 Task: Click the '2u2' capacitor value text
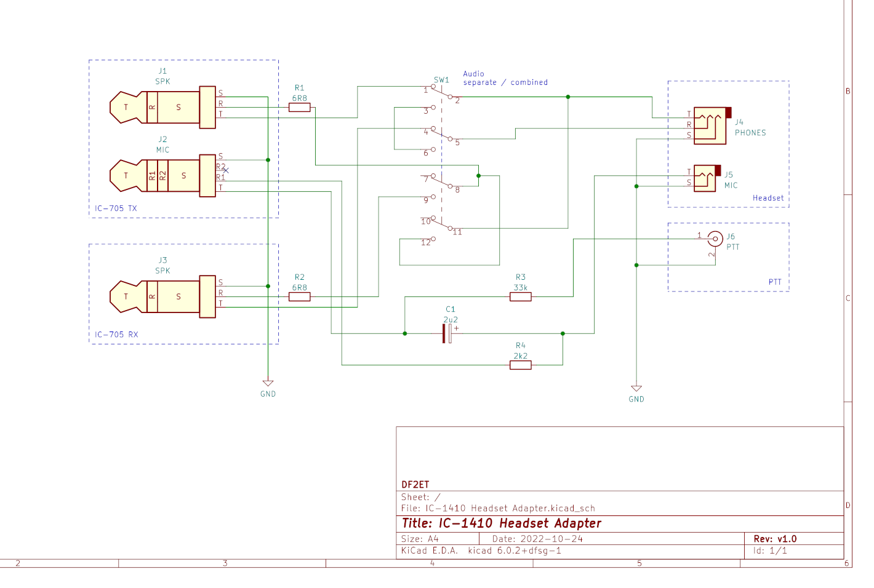451,320
